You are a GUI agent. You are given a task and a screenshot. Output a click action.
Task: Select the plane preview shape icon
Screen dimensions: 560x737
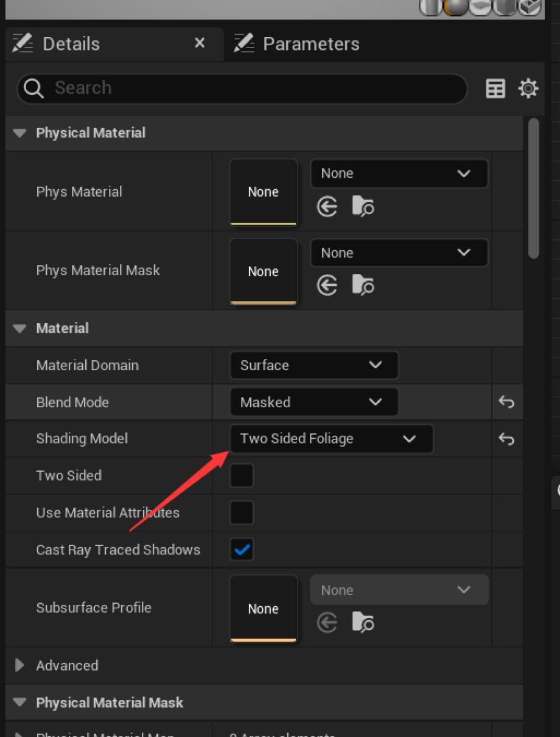[x=480, y=7]
